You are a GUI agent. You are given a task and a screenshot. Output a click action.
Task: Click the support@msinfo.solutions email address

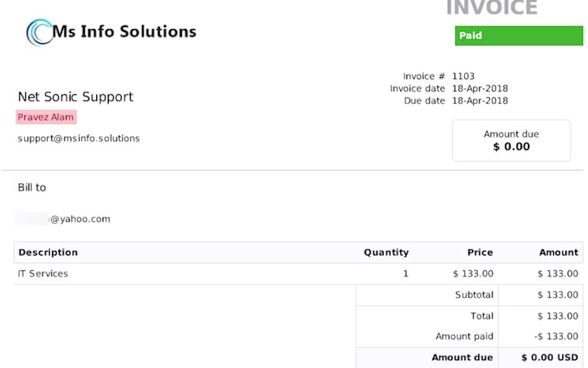click(x=79, y=139)
